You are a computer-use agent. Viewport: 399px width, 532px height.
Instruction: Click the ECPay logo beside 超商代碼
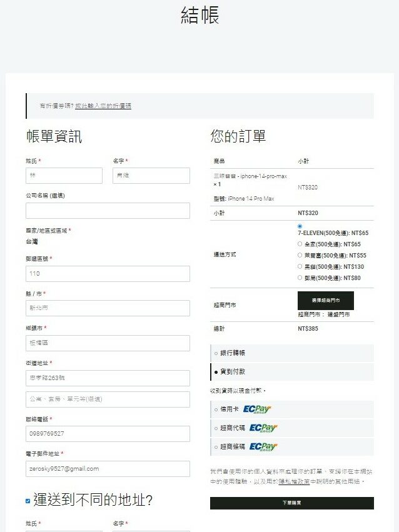point(263,428)
